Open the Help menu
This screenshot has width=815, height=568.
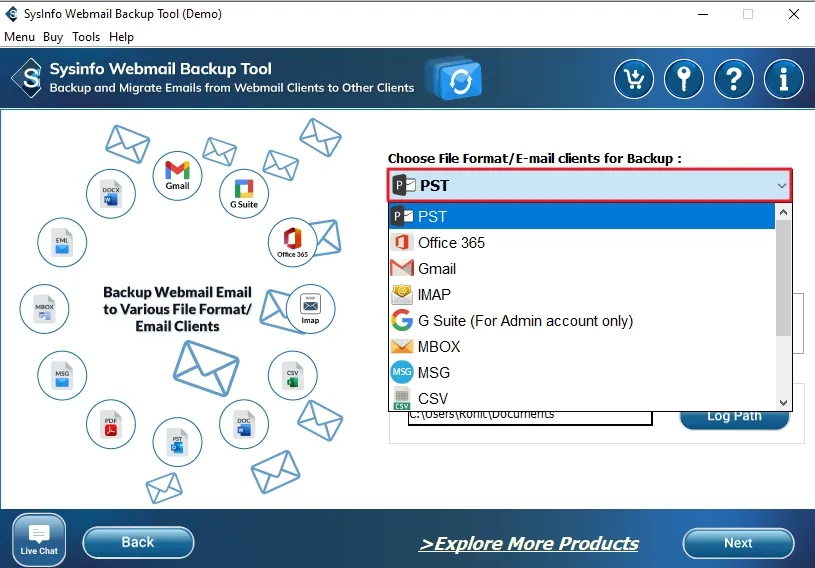(121, 37)
